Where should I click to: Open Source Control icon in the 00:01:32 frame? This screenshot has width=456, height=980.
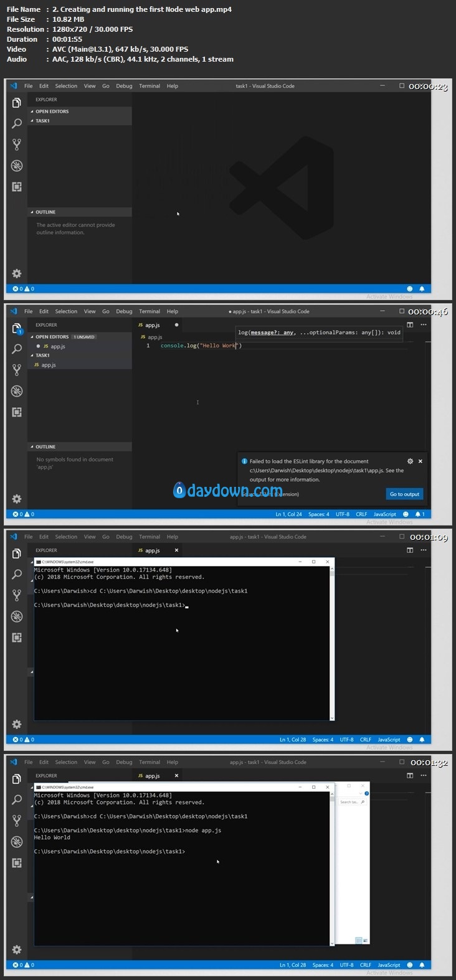click(x=17, y=821)
